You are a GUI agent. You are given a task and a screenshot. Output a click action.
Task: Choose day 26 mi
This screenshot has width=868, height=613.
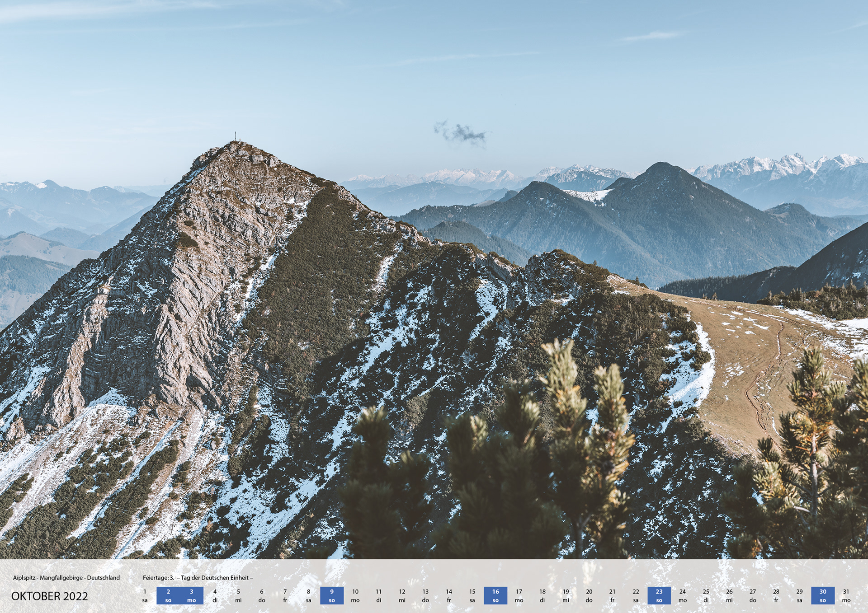click(729, 595)
